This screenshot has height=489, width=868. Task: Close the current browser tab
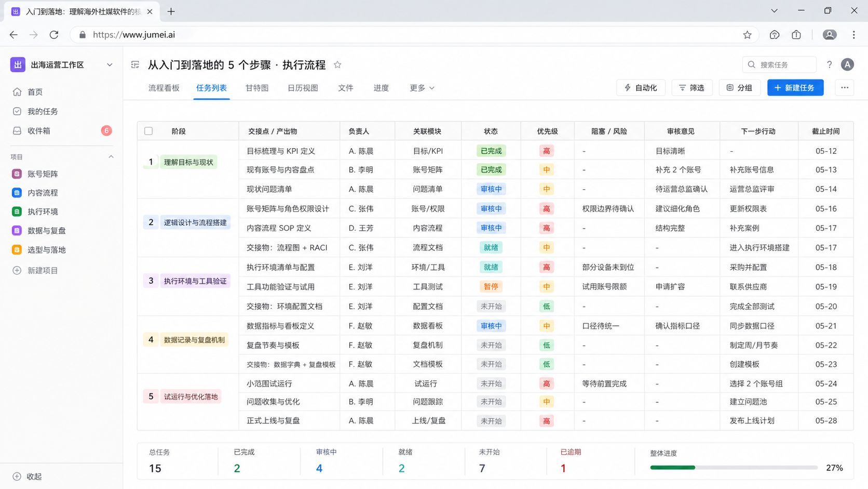coord(150,11)
